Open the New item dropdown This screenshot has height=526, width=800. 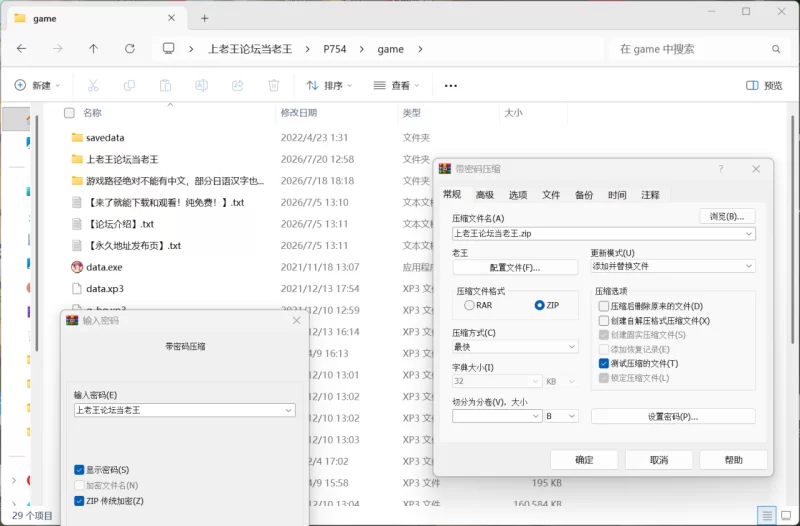click(37, 85)
